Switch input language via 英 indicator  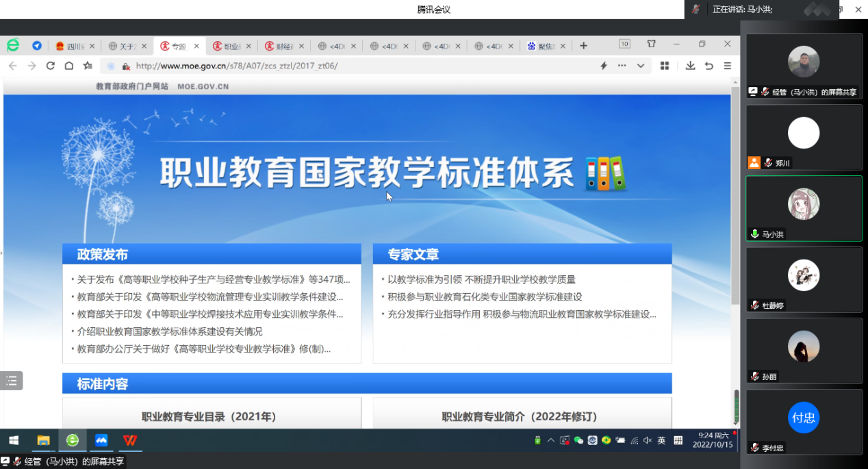tap(661, 440)
